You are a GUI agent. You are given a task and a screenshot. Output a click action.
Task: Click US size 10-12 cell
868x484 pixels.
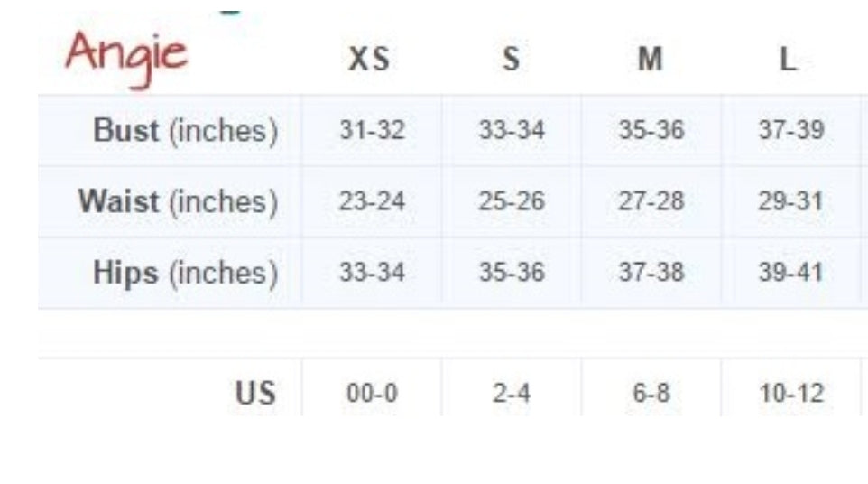(x=790, y=394)
